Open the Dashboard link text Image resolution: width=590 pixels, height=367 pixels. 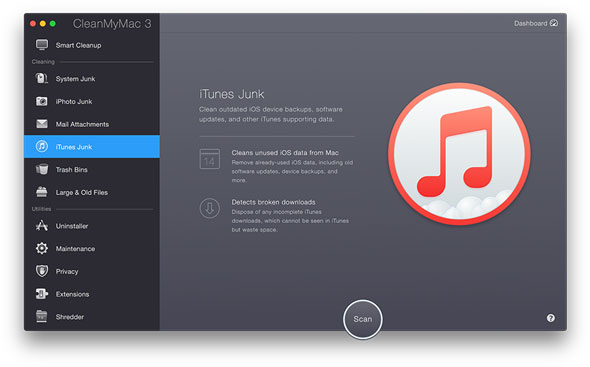point(531,23)
